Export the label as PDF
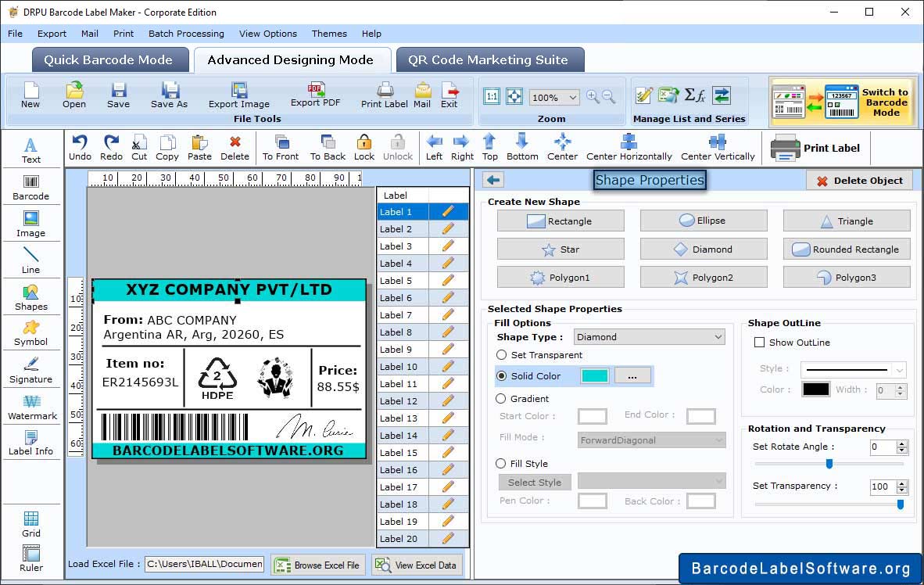This screenshot has width=924, height=585. (315, 95)
